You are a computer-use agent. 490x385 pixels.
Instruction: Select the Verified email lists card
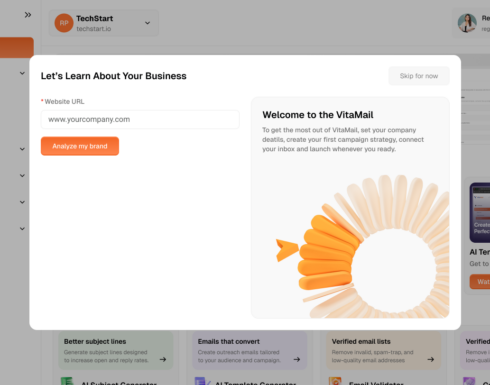coord(384,350)
